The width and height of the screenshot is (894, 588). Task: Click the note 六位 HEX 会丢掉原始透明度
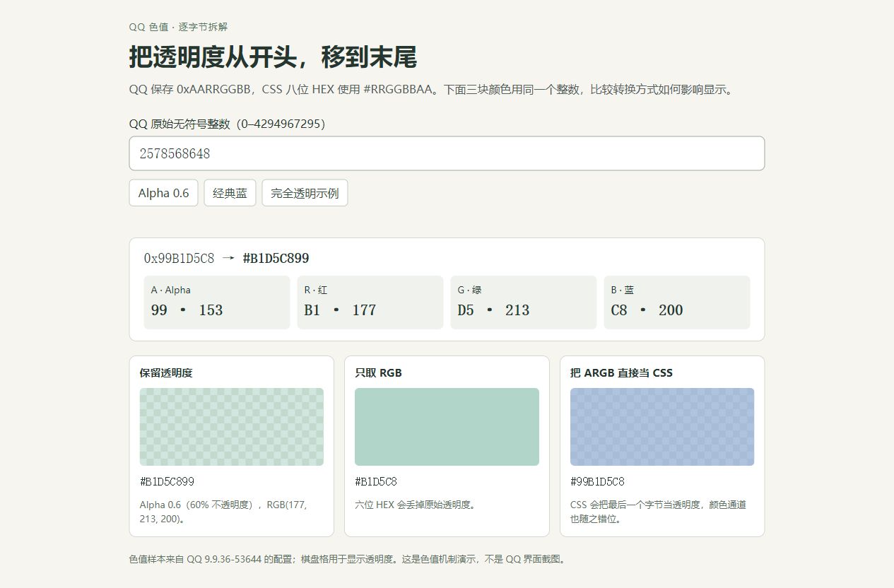point(415,505)
